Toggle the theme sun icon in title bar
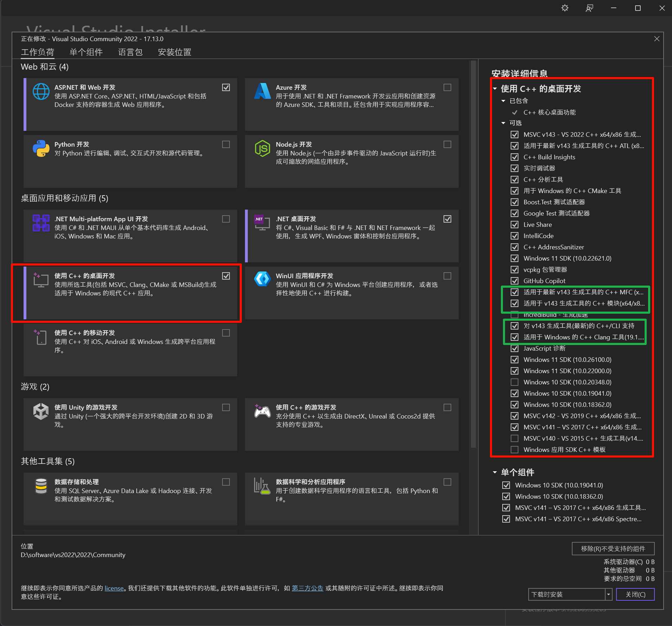 (x=565, y=8)
